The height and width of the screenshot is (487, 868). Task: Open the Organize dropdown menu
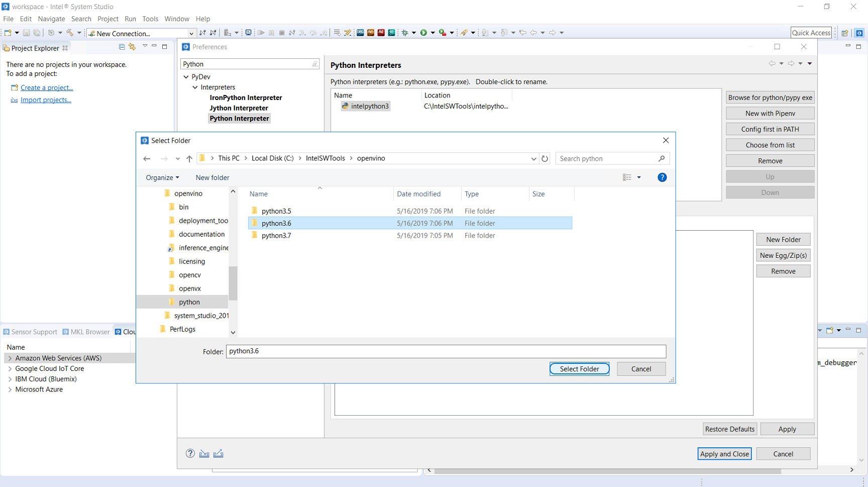[x=162, y=177]
